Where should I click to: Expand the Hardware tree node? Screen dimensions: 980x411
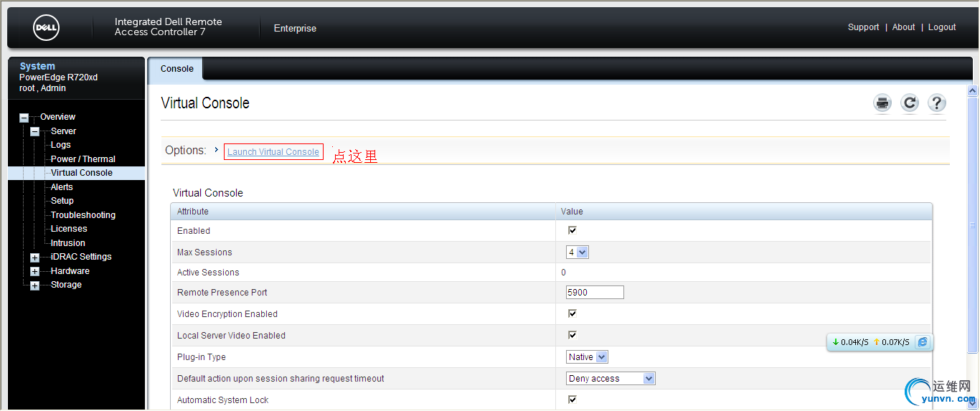coord(34,272)
